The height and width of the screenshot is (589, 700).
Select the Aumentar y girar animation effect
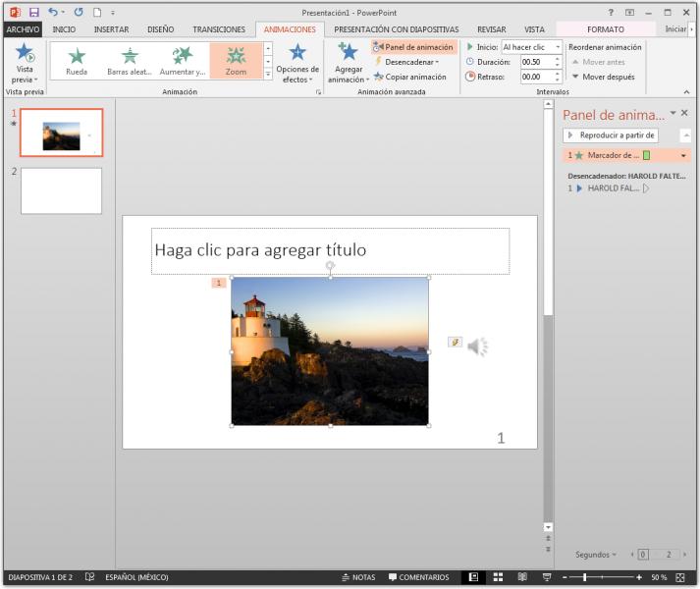click(x=183, y=61)
